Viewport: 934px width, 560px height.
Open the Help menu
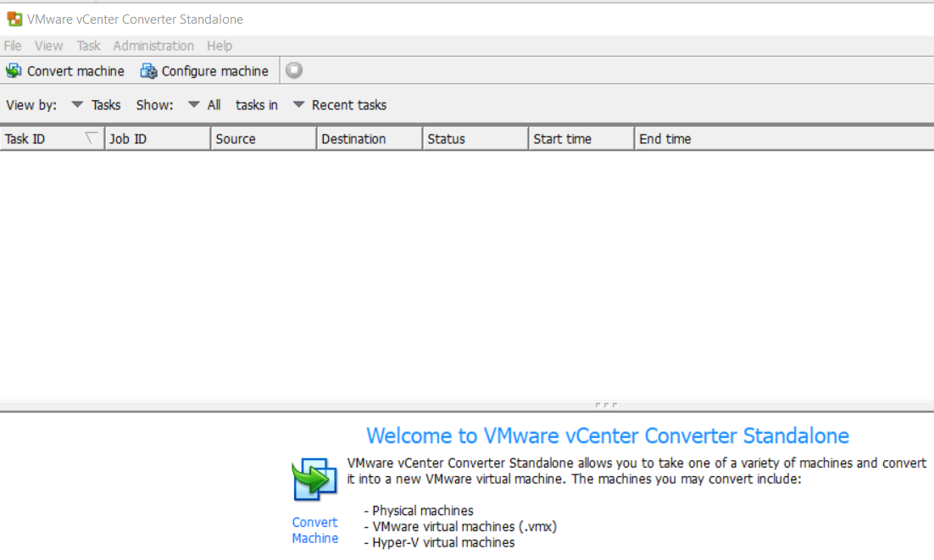point(220,46)
